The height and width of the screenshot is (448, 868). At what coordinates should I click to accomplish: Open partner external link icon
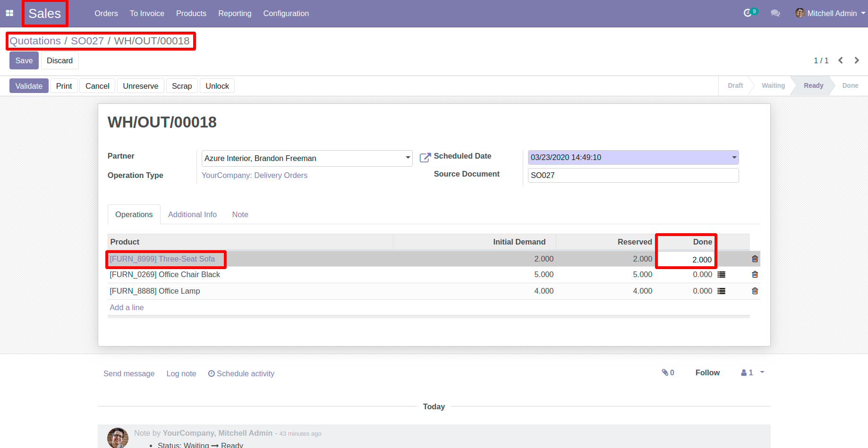[x=425, y=158]
